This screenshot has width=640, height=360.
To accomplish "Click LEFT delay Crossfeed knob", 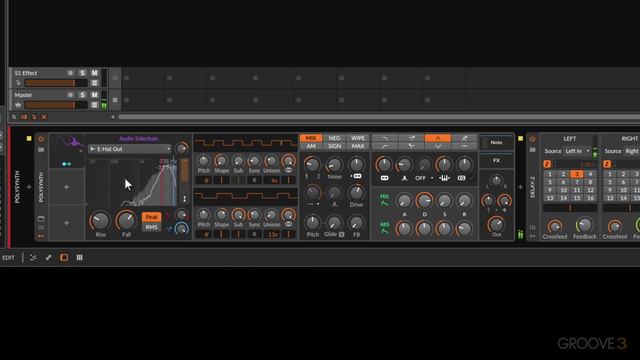I will tap(555, 226).
